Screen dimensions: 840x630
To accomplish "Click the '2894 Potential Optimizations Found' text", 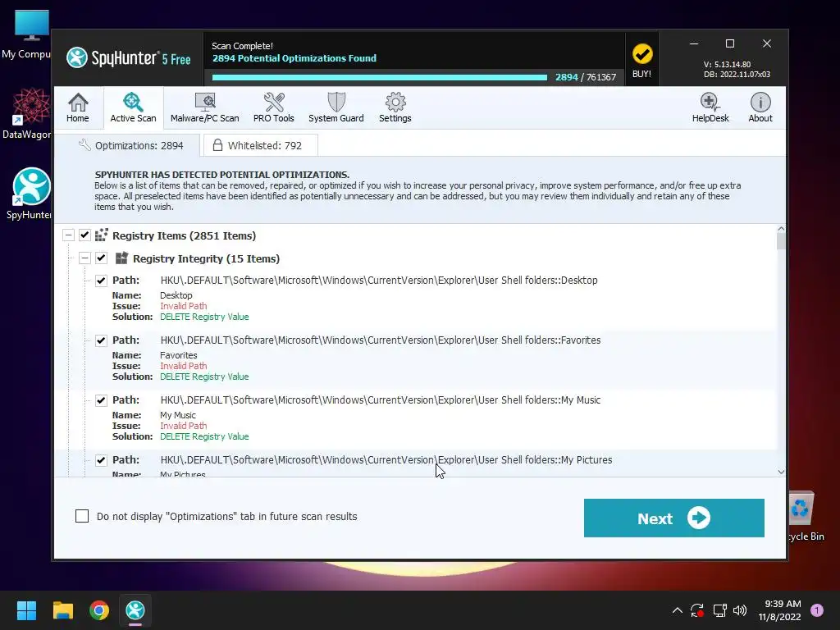I will 294,58.
